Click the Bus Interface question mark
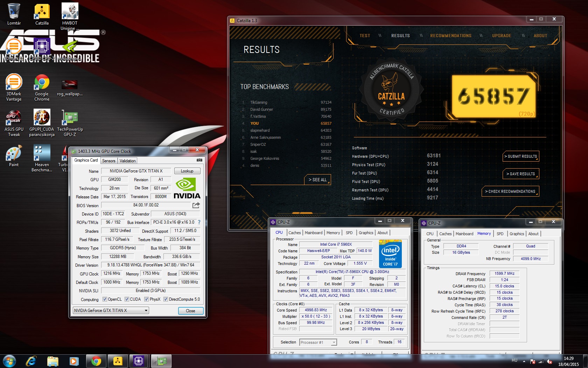 point(199,222)
